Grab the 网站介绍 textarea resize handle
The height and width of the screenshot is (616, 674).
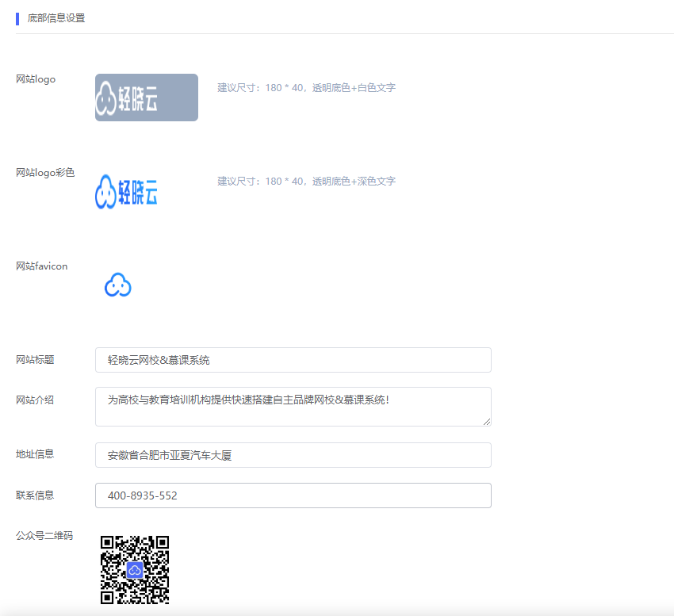pyautogui.click(x=487, y=422)
